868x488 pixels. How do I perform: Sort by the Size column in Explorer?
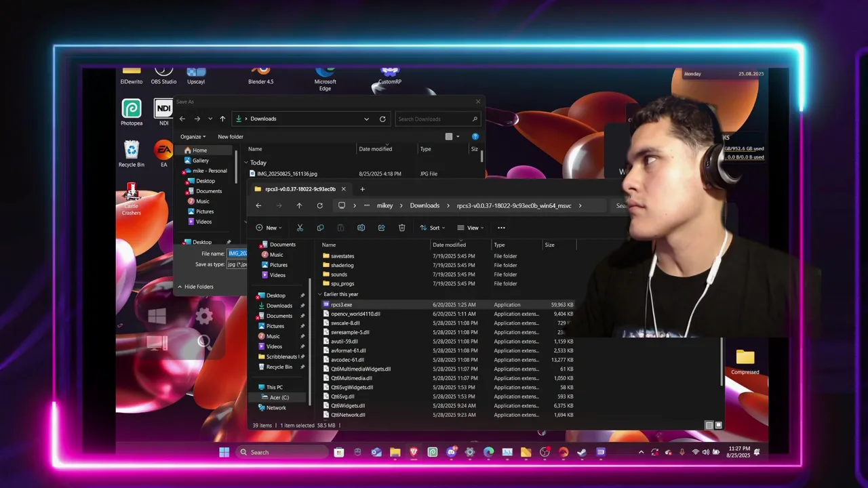(x=549, y=245)
